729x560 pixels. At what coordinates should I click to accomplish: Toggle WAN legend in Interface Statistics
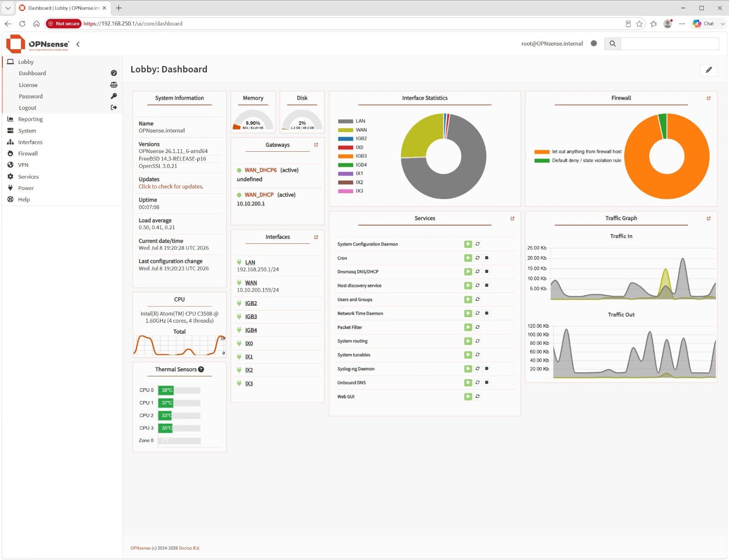[352, 130]
